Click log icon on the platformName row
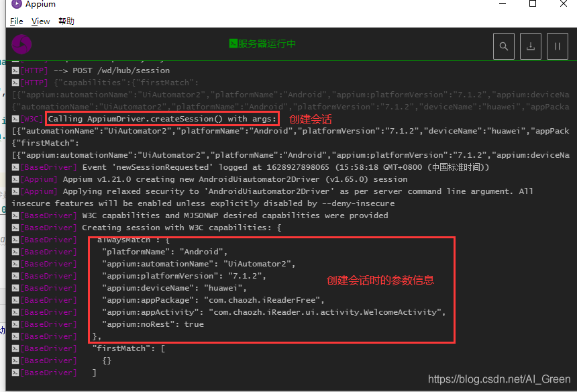This screenshot has height=392, width=577. point(15,252)
